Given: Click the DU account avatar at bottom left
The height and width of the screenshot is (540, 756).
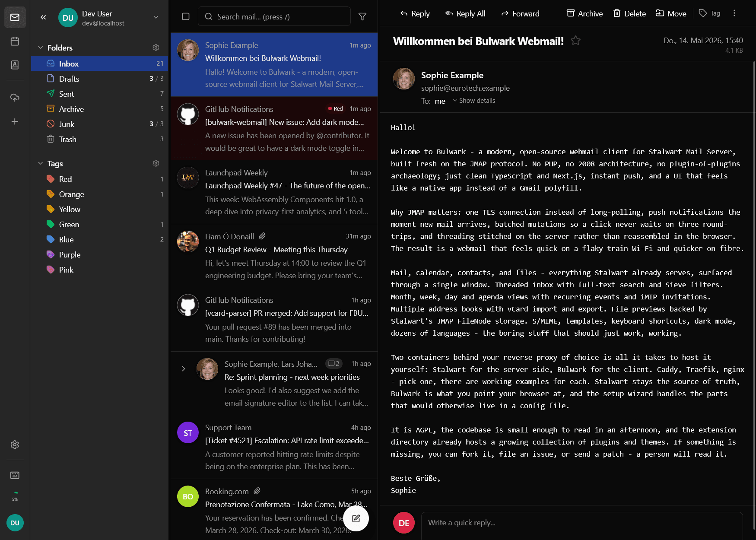Looking at the screenshot, I should pos(15,523).
